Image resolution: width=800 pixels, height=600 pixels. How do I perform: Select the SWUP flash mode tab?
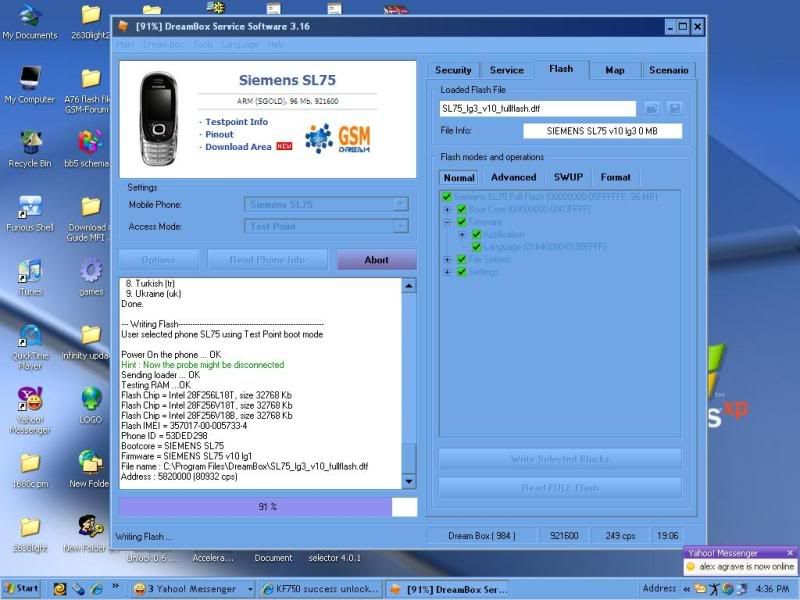coord(568,177)
